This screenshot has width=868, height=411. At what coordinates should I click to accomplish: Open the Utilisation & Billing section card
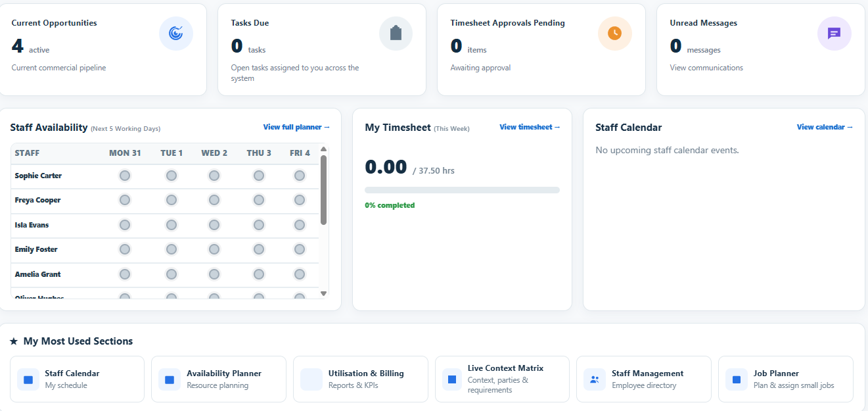coord(361,379)
